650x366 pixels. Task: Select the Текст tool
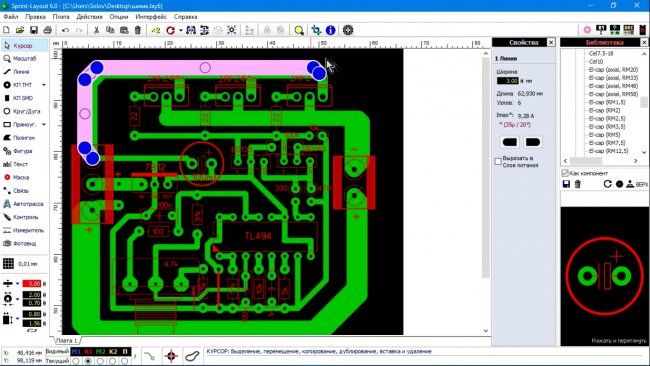(16, 164)
